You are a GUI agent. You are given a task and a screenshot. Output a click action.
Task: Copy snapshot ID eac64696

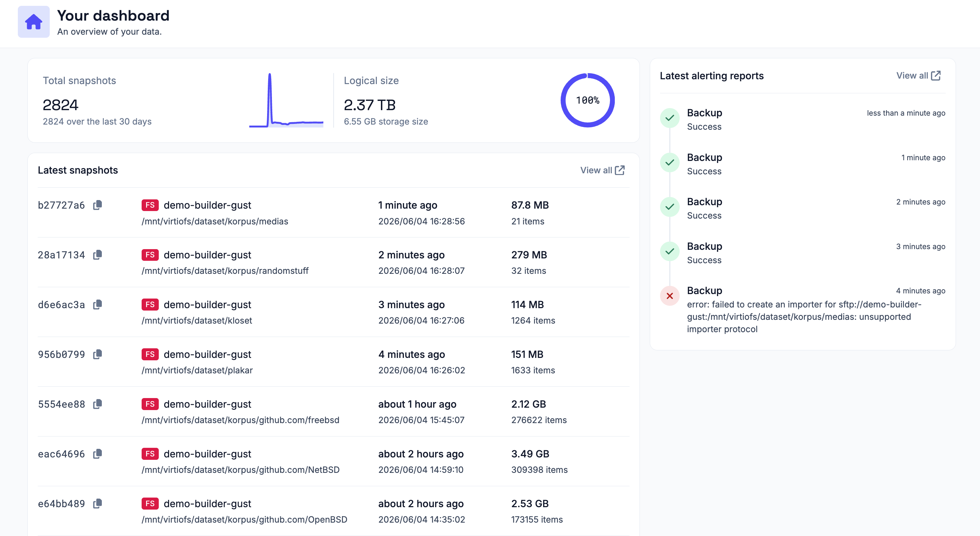pos(98,454)
